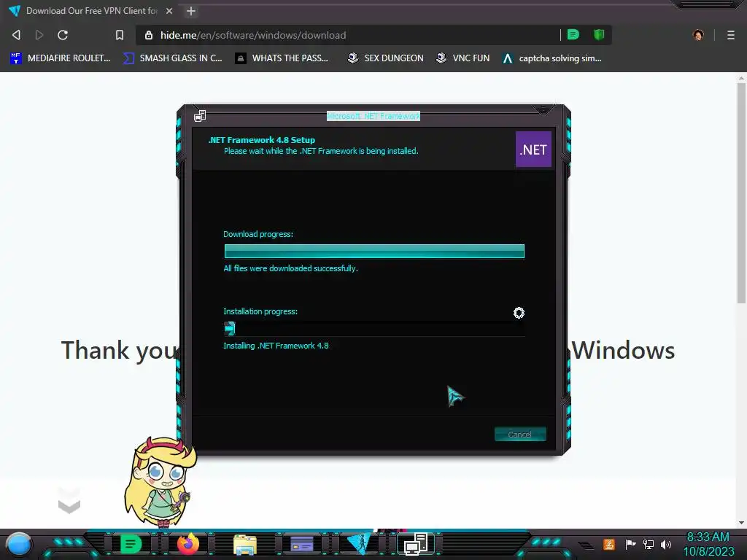The width and height of the screenshot is (747, 560).
Task: Open the green chat app on the taskbar
Action: [131, 544]
